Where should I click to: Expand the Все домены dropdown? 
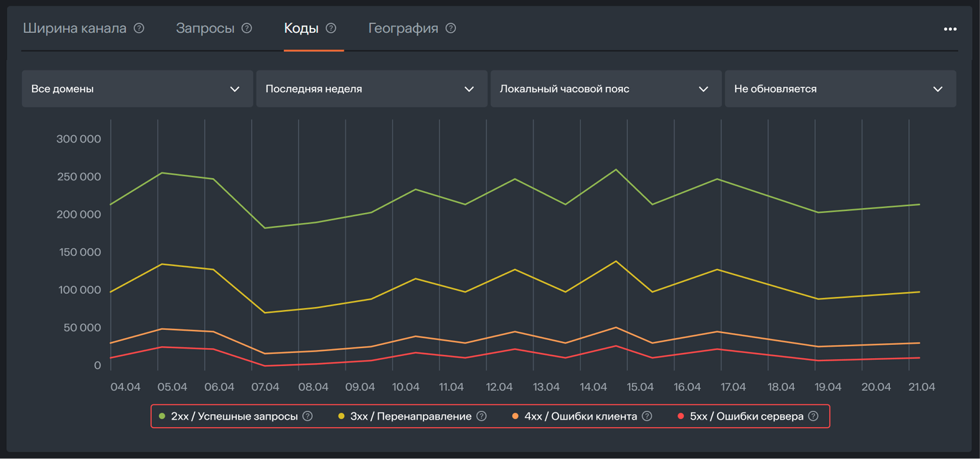(137, 89)
